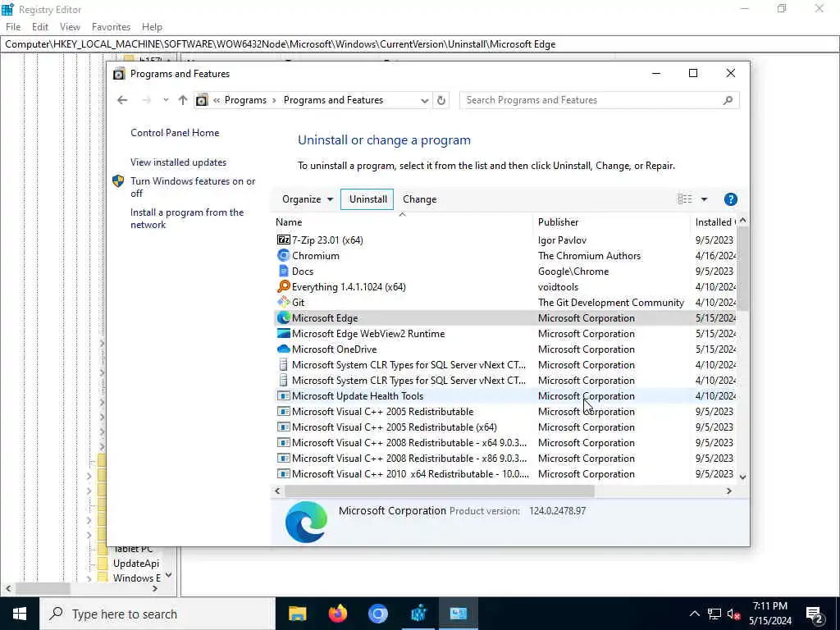Expand the address bar history dropdown

pos(424,100)
